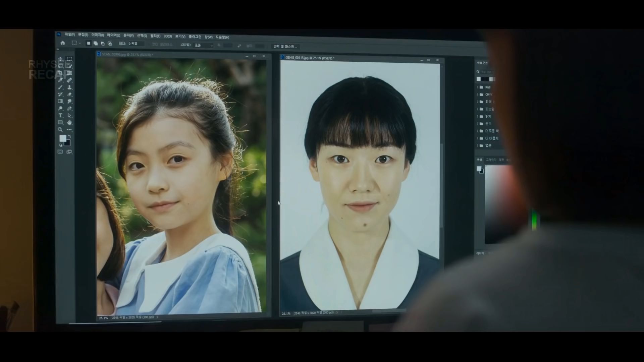This screenshot has width=644, height=362.
Task: Enable Subtract from selection mode
Action: (x=103, y=44)
